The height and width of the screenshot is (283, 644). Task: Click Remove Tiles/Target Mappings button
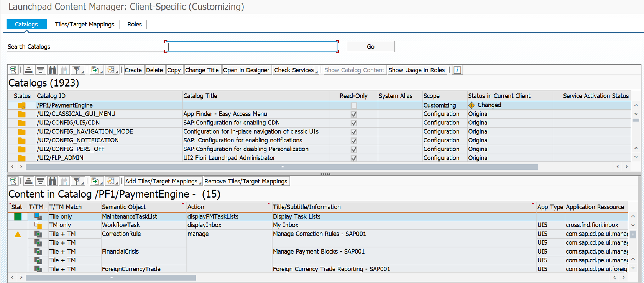tap(246, 181)
